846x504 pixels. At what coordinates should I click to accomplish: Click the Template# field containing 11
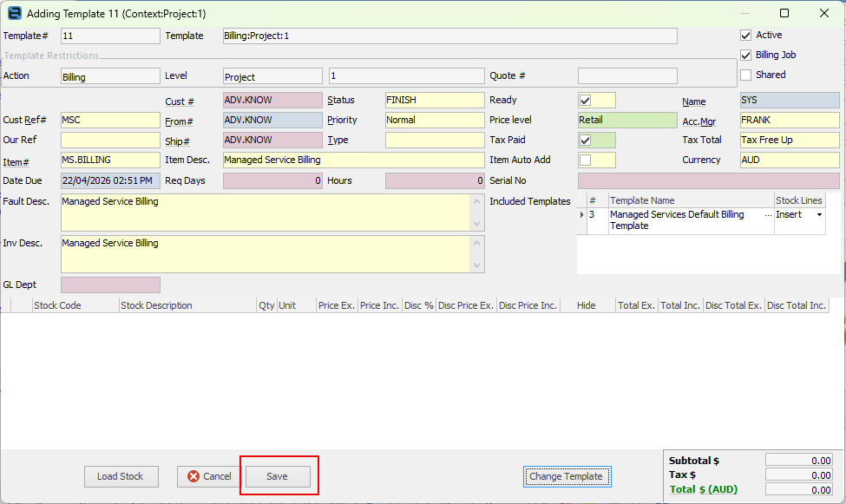pyautogui.click(x=110, y=36)
